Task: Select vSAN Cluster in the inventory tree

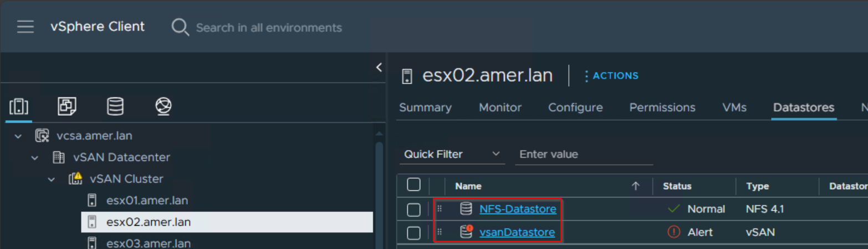Action: 126,179
